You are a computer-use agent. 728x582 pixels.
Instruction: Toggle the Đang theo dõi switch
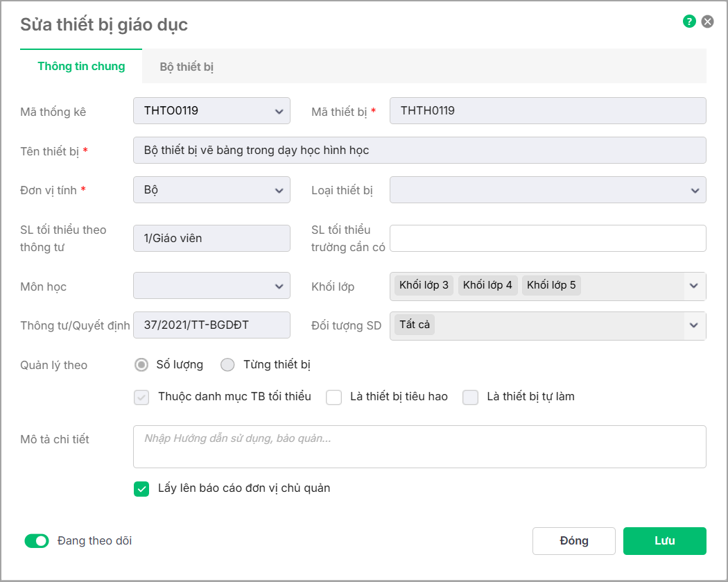pyautogui.click(x=37, y=541)
